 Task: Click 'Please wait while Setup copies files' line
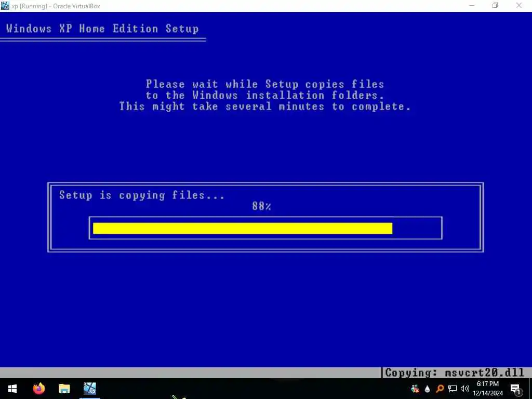[265, 84]
